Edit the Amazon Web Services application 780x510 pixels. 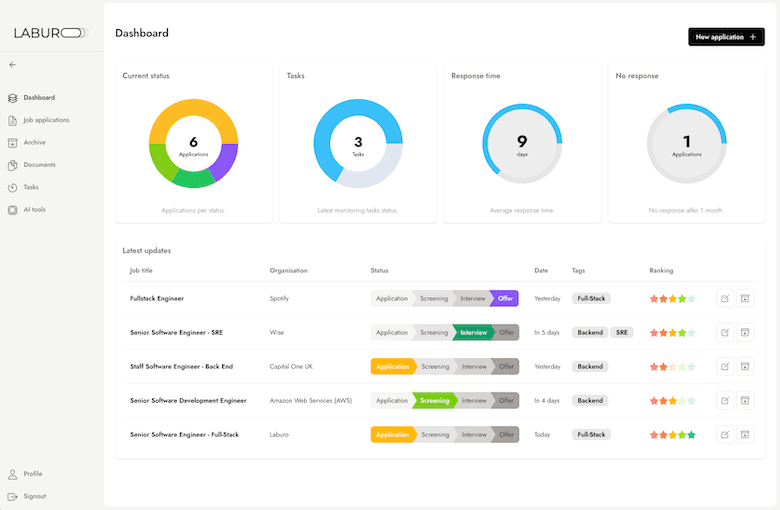(x=725, y=400)
